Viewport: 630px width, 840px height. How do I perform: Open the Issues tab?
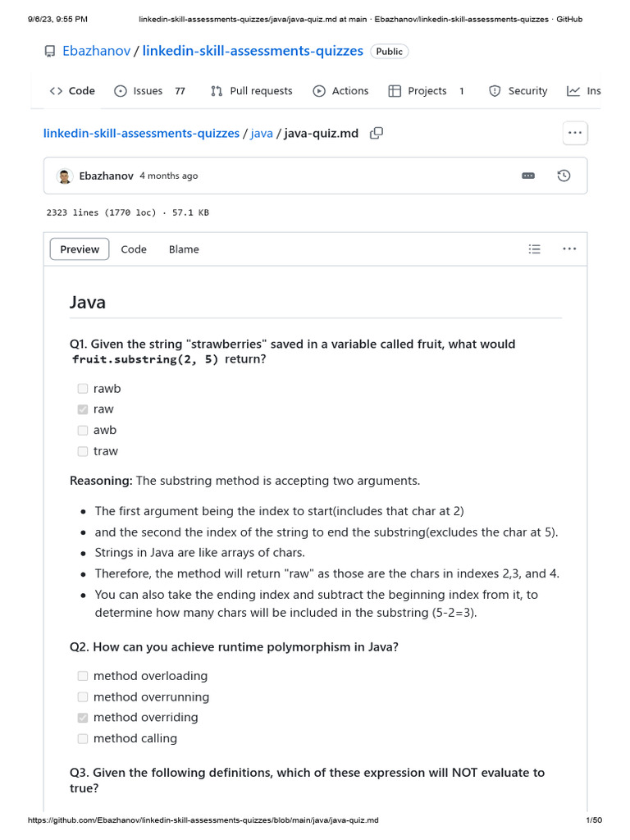(x=148, y=91)
